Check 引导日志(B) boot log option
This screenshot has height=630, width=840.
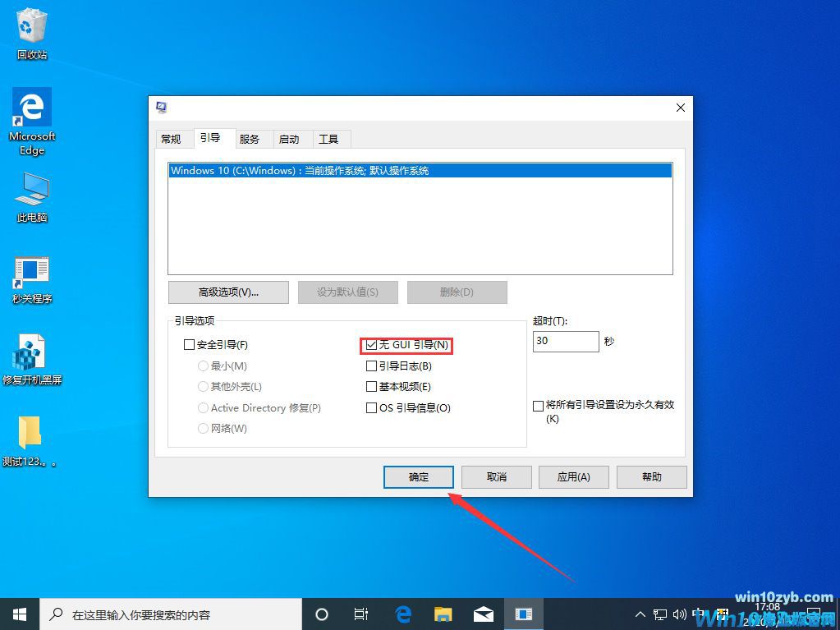click(x=371, y=366)
